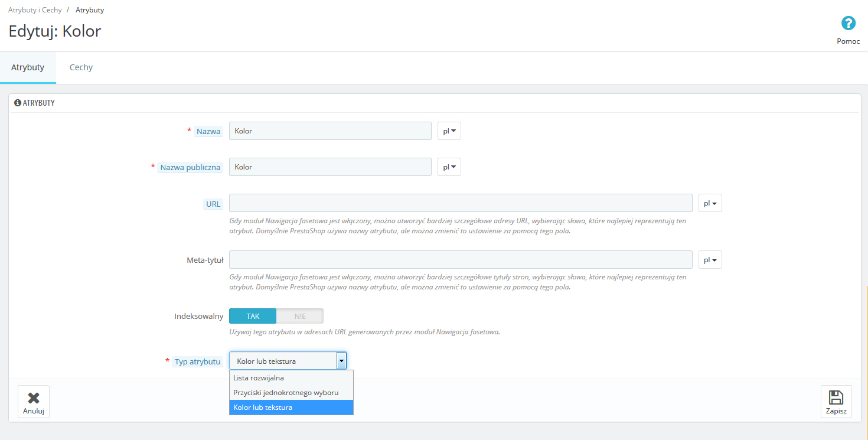Image resolution: width=868 pixels, height=440 pixels.
Task: Click into the Nazwa text field
Action: pyautogui.click(x=330, y=131)
